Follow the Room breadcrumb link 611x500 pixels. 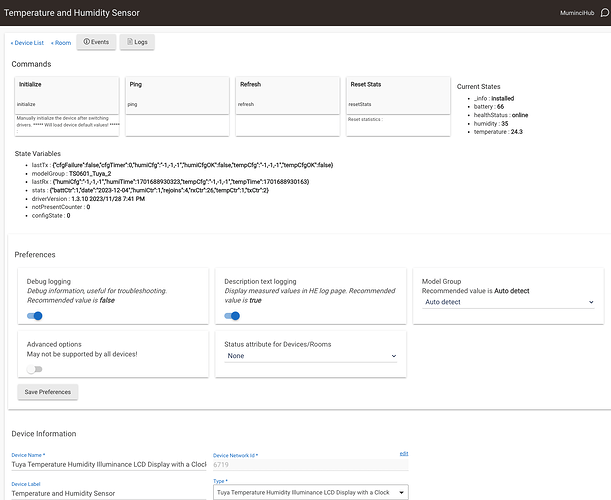62,43
